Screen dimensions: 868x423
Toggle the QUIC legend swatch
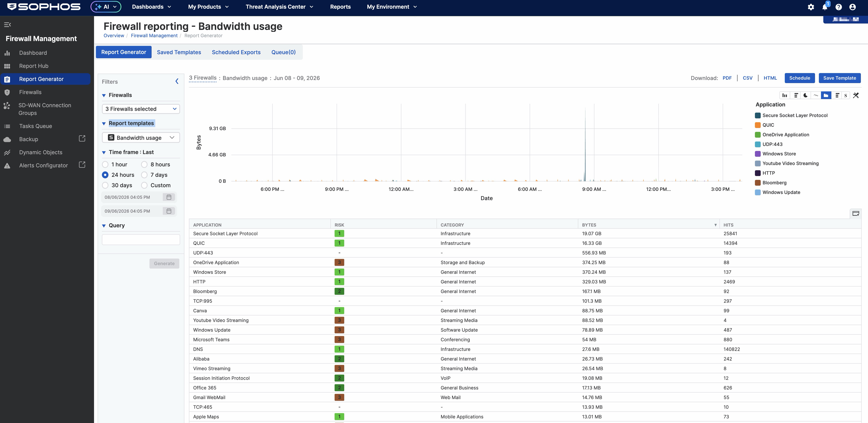758,125
